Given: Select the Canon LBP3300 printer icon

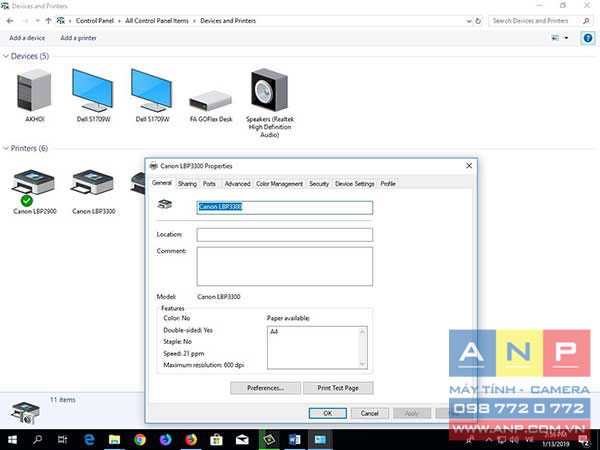Looking at the screenshot, I should point(93,183).
